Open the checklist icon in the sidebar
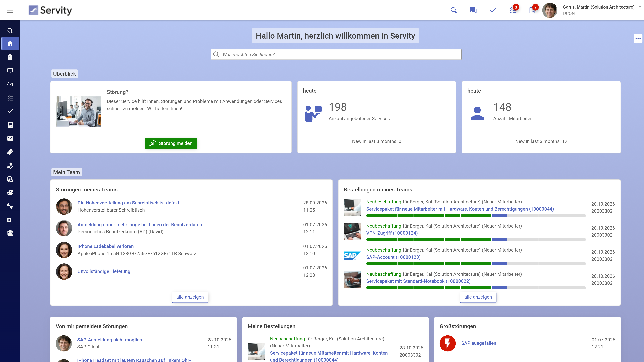This screenshot has height=362, width=644. coord(10,98)
